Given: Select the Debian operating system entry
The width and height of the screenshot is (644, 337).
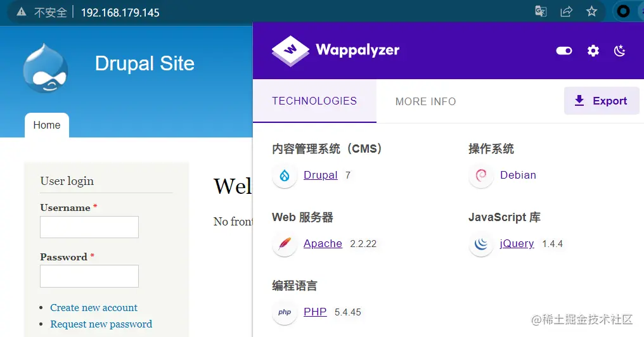Looking at the screenshot, I should (518, 175).
